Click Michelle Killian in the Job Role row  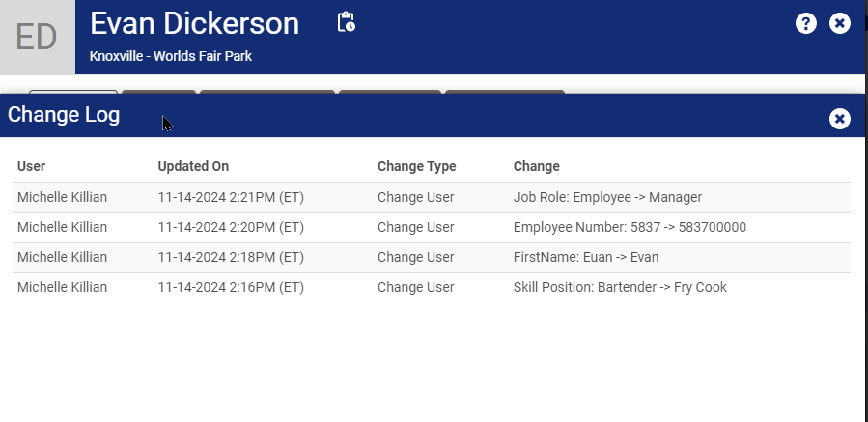pos(62,198)
